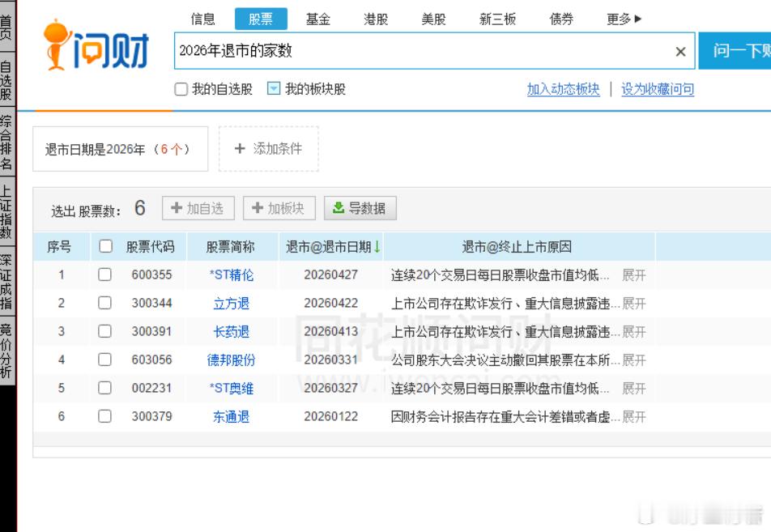The width and height of the screenshot is (771, 532).
Task: Switch to the 新三板 tab
Action: (x=497, y=19)
